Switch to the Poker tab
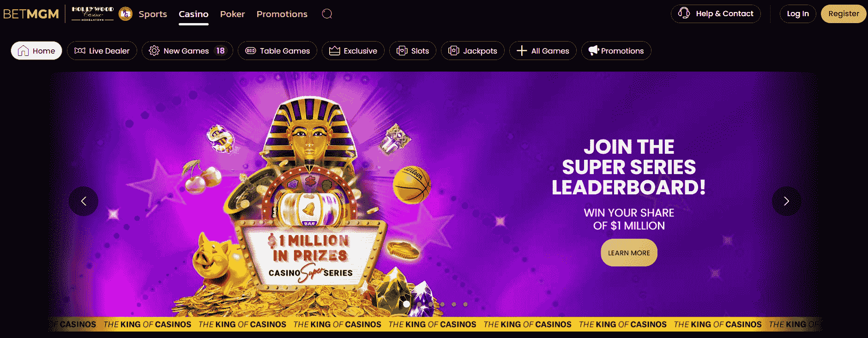 click(232, 14)
